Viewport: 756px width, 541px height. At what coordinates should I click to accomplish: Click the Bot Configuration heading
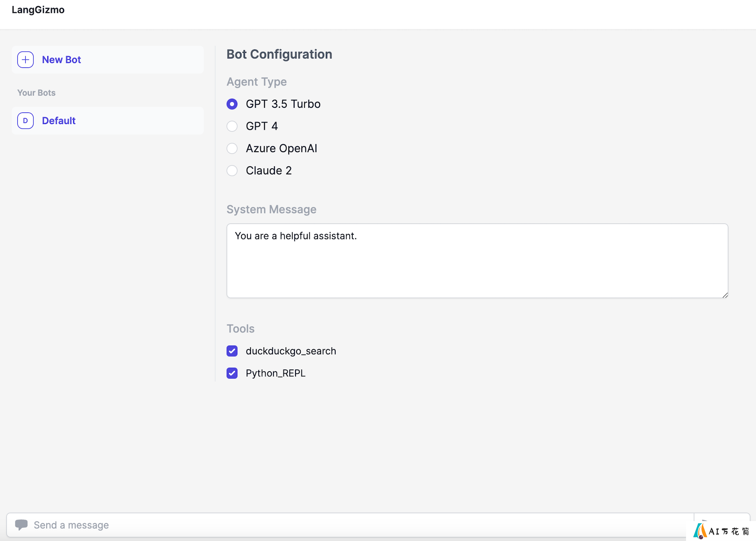click(279, 54)
